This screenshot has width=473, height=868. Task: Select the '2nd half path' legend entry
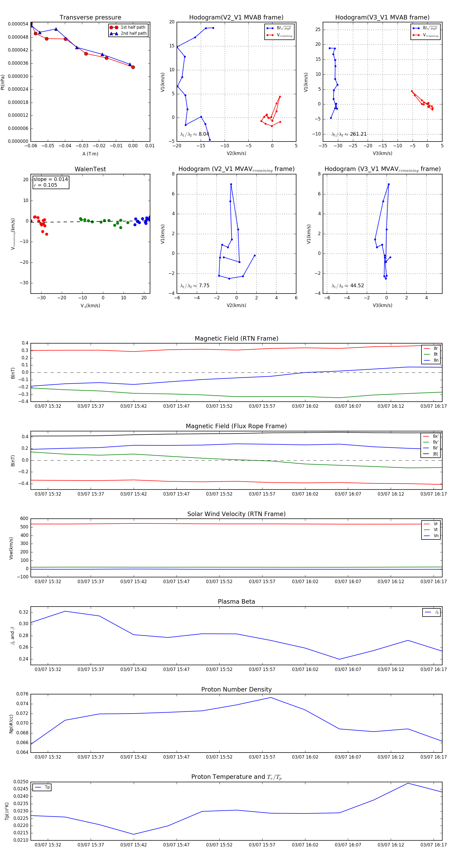[x=128, y=33]
